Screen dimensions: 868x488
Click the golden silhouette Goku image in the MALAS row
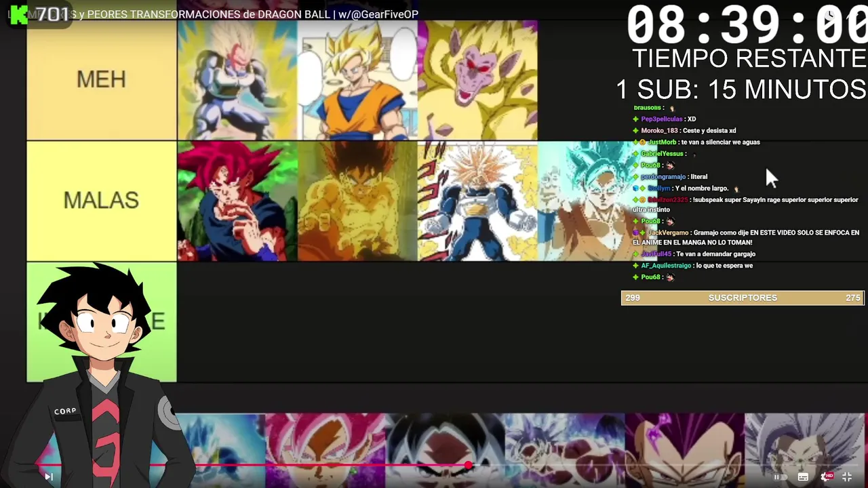357,201
